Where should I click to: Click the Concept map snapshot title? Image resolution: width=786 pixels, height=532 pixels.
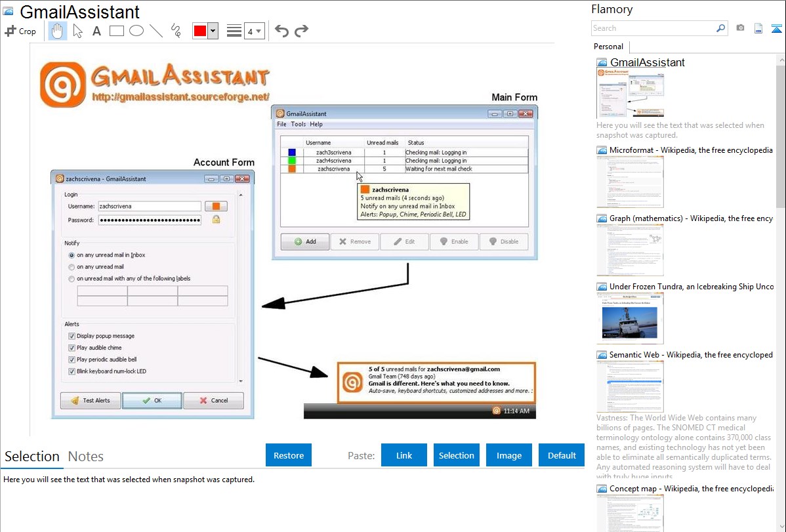[692, 489]
